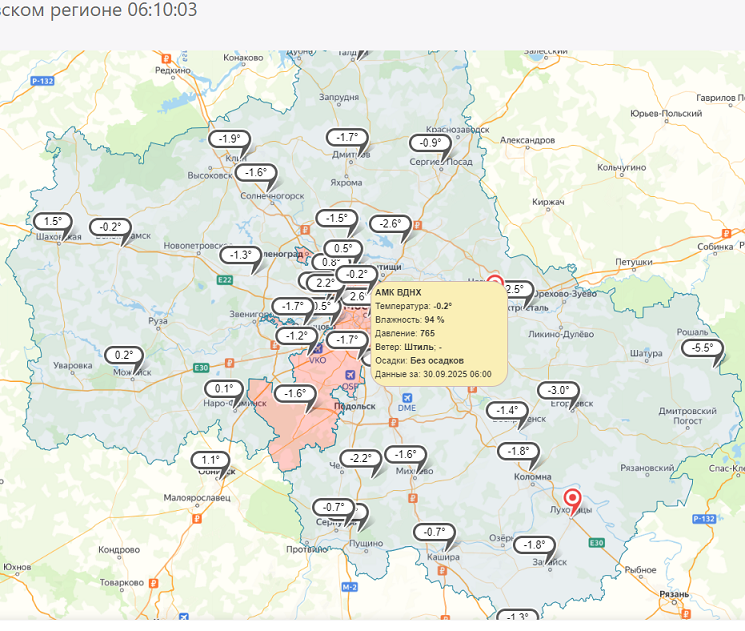
Task: Click the -1.8° marker near Зарайск
Action: tap(534, 545)
